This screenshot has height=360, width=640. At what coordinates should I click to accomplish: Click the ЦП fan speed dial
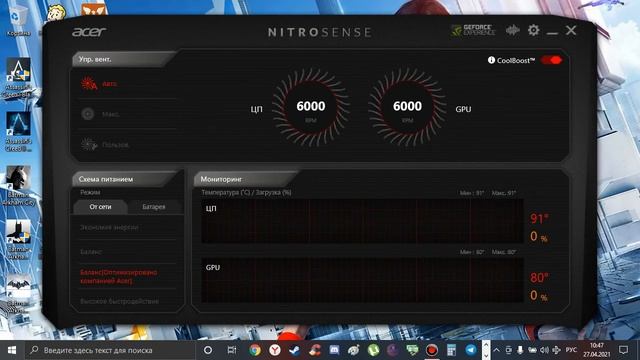pyautogui.click(x=311, y=108)
